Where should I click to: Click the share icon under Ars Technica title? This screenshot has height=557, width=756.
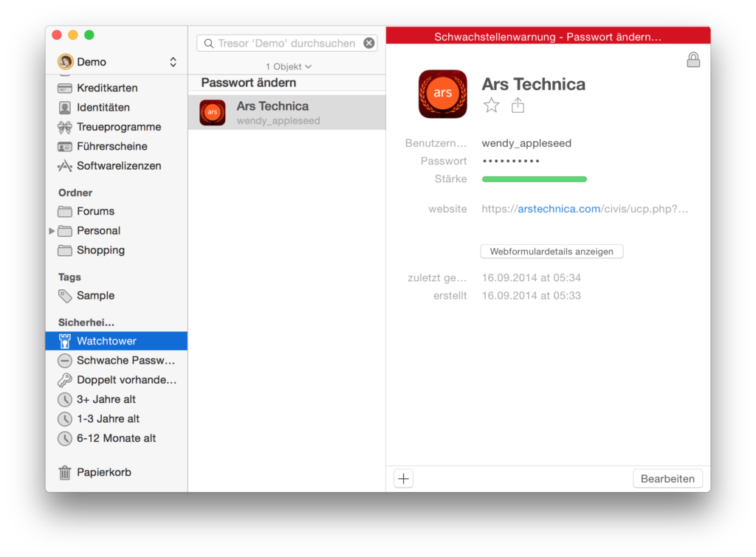pyautogui.click(x=518, y=105)
